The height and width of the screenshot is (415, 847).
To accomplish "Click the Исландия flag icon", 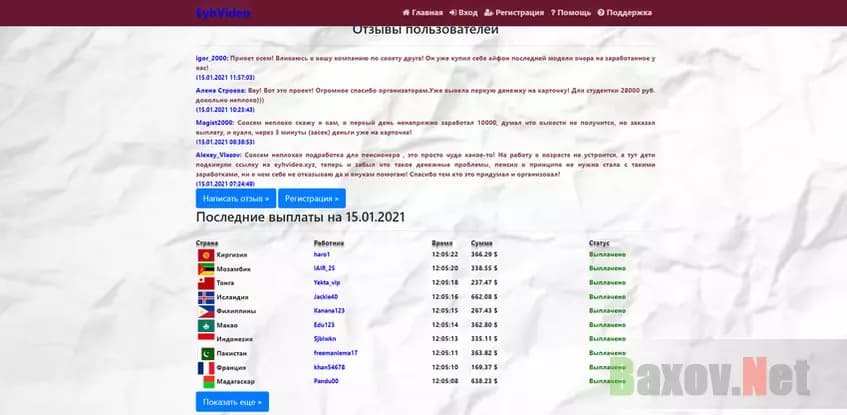I will pos(205,297).
